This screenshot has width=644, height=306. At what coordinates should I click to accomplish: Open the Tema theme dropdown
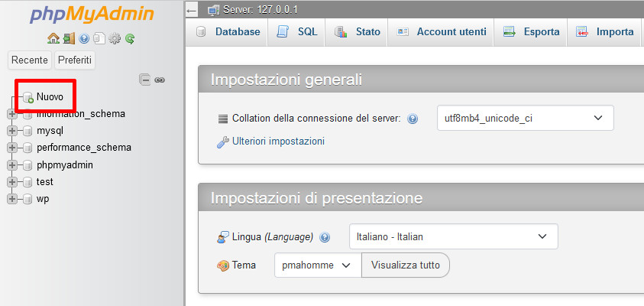pyautogui.click(x=318, y=265)
